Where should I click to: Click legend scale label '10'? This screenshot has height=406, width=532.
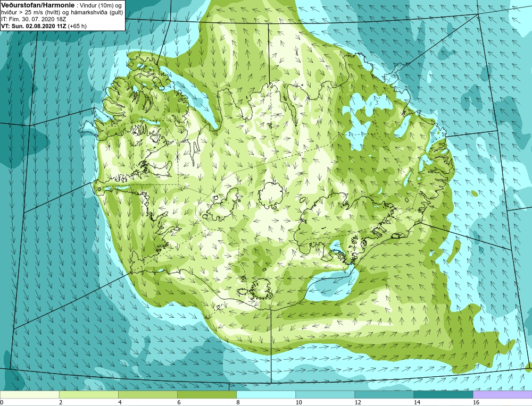click(299, 402)
